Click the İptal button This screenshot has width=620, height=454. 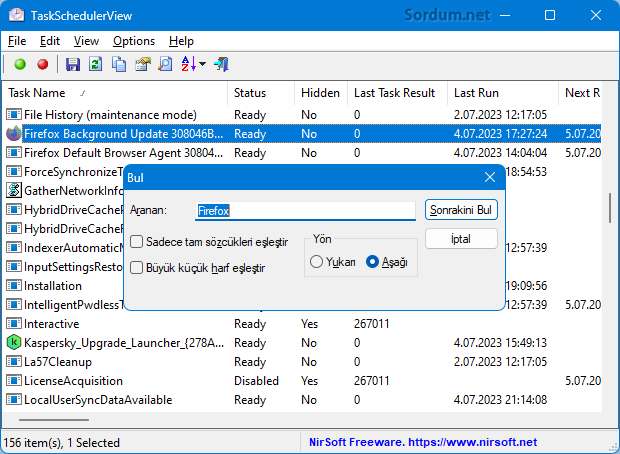coord(461,239)
